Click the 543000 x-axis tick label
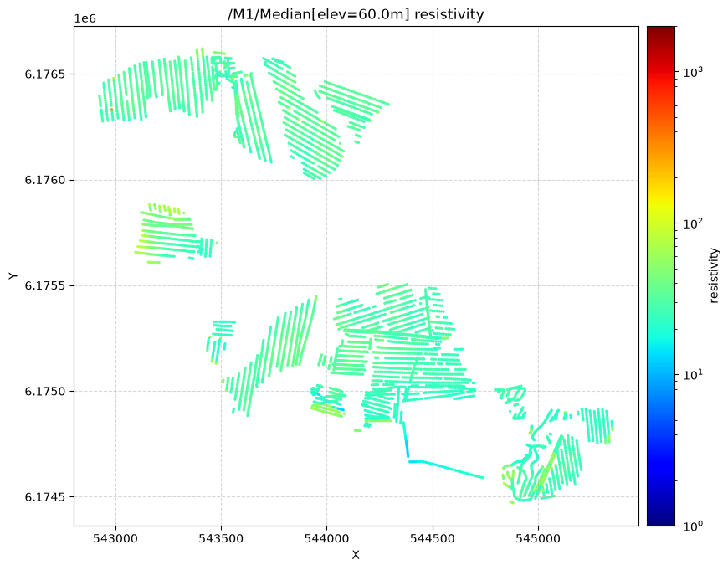This screenshot has width=728, height=570. [115, 538]
